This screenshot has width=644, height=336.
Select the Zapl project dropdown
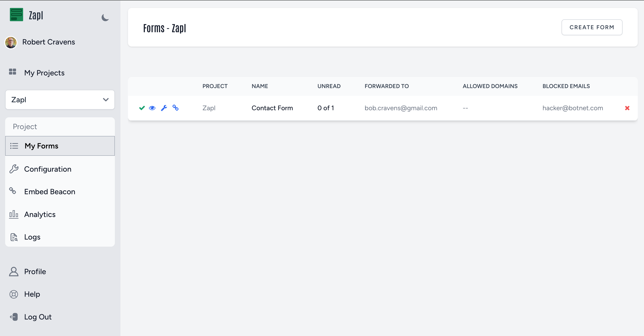click(60, 100)
